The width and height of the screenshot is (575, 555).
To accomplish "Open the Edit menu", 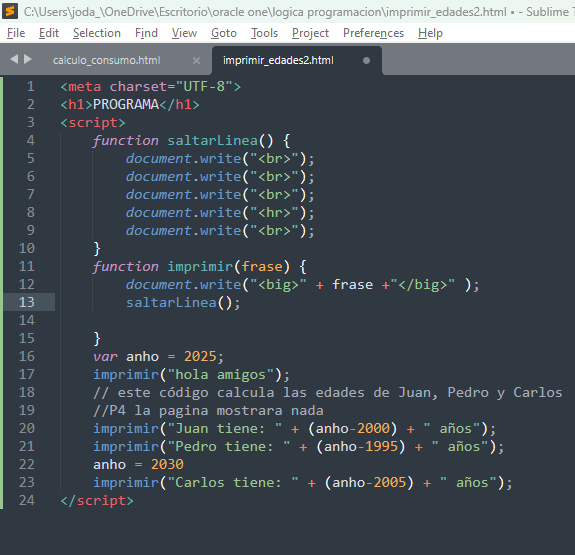I will tap(49, 33).
